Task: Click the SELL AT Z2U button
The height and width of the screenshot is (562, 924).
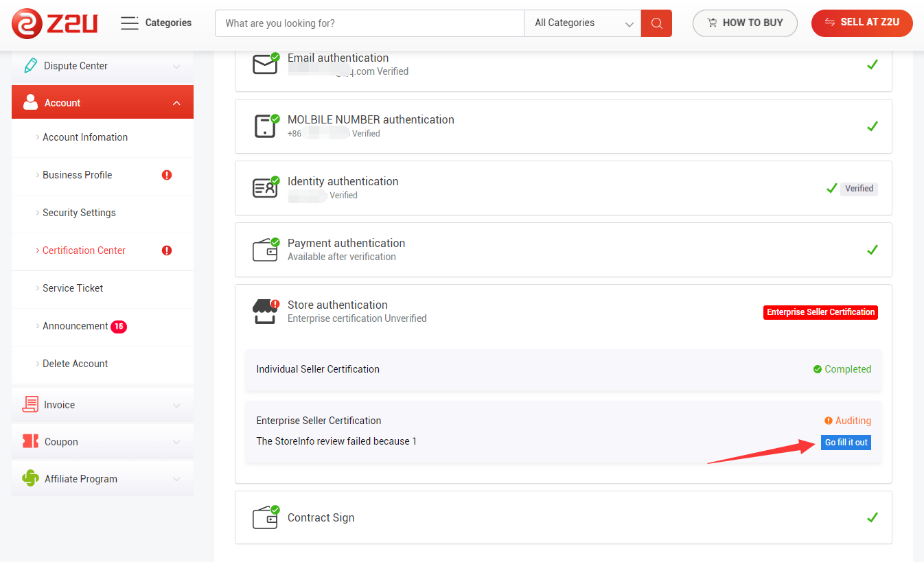Action: (862, 23)
